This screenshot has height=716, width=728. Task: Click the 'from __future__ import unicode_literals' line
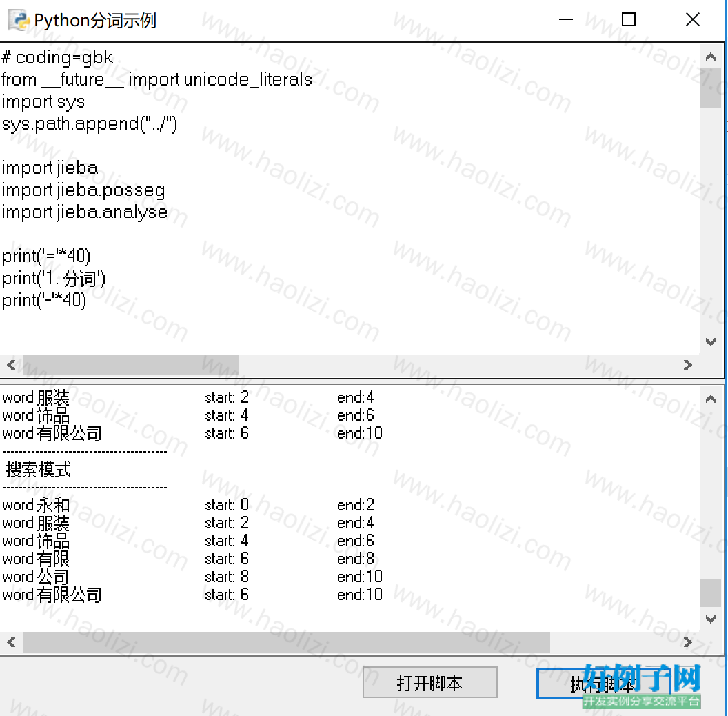(157, 79)
